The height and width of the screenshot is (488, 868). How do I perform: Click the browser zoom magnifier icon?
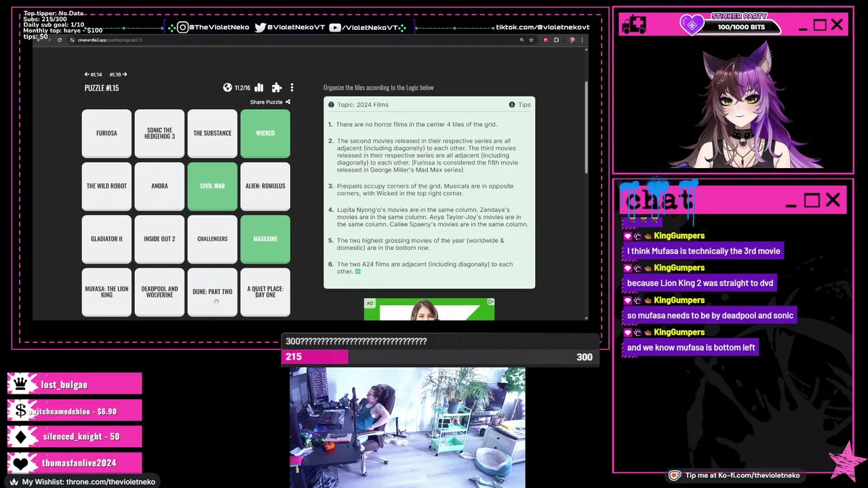[521, 40]
